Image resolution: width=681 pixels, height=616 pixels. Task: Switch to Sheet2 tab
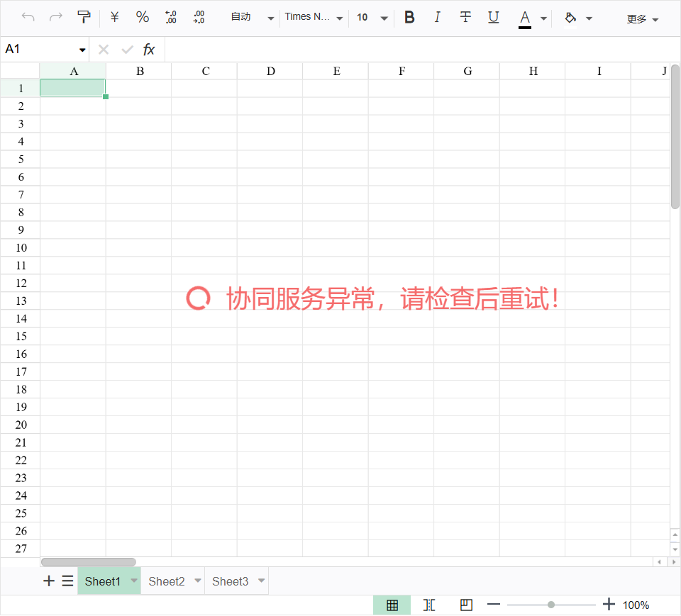coord(166,582)
